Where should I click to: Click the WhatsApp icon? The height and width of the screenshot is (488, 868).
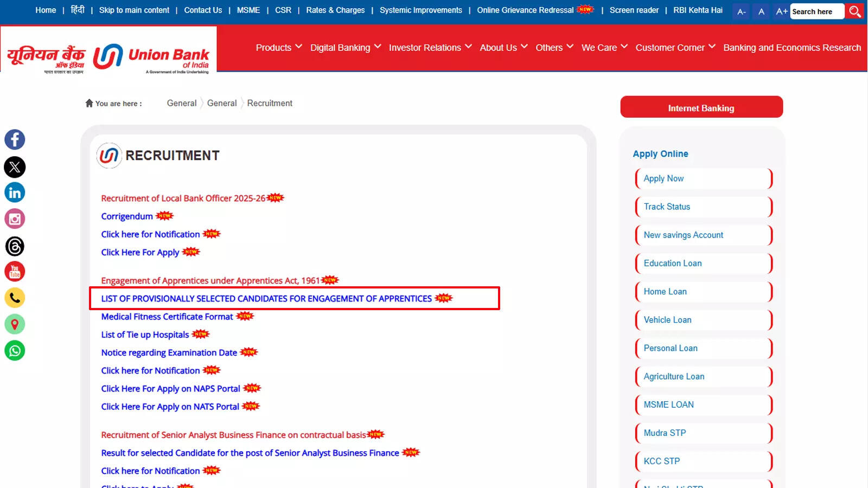click(x=15, y=350)
